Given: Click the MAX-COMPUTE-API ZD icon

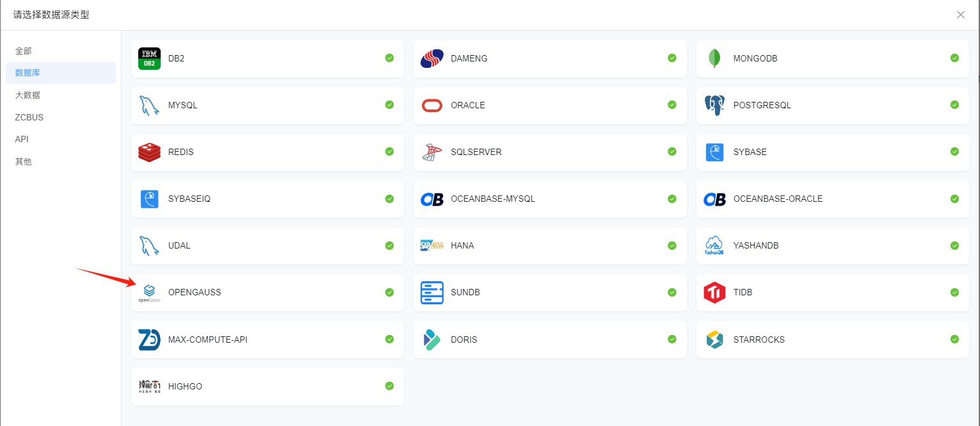Looking at the screenshot, I should point(149,340).
